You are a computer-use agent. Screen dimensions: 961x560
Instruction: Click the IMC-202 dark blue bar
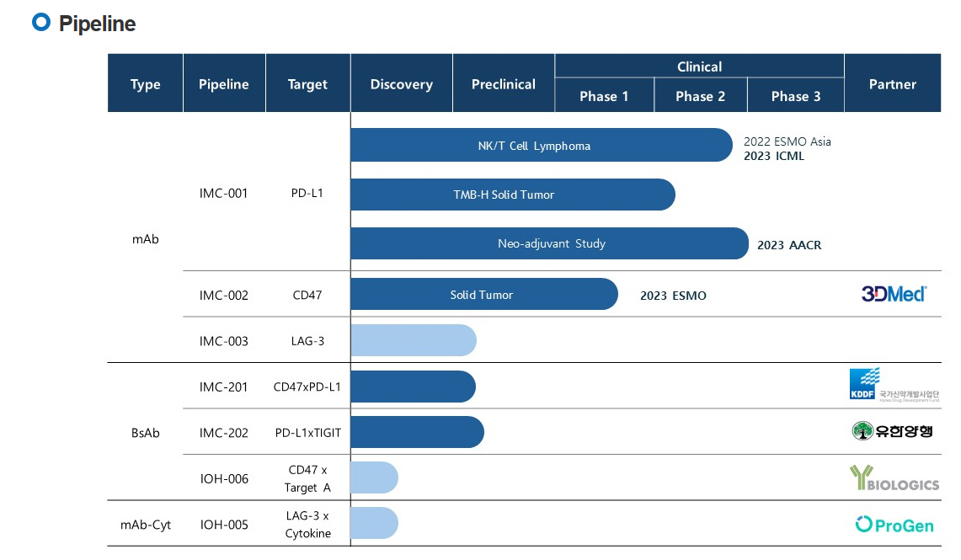(418, 432)
